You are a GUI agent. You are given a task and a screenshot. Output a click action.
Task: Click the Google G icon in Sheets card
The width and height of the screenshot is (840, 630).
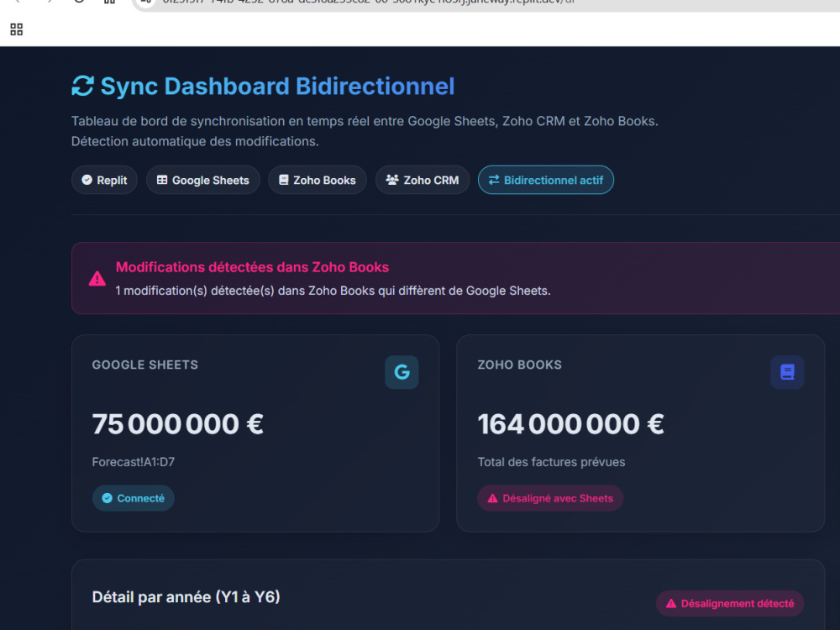tap(402, 372)
